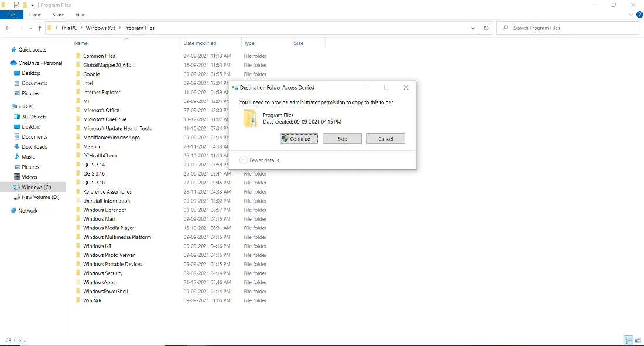Click the WinRAR folder icon

click(78, 300)
